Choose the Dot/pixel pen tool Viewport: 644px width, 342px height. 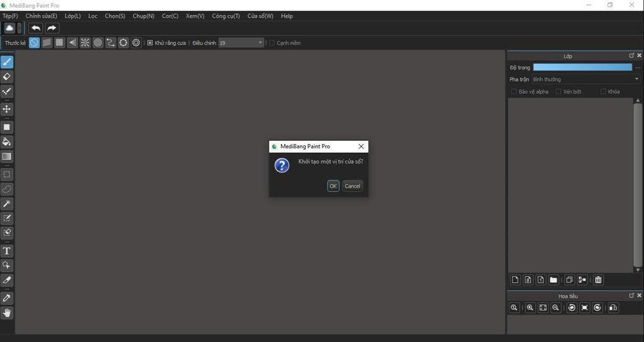click(6, 91)
